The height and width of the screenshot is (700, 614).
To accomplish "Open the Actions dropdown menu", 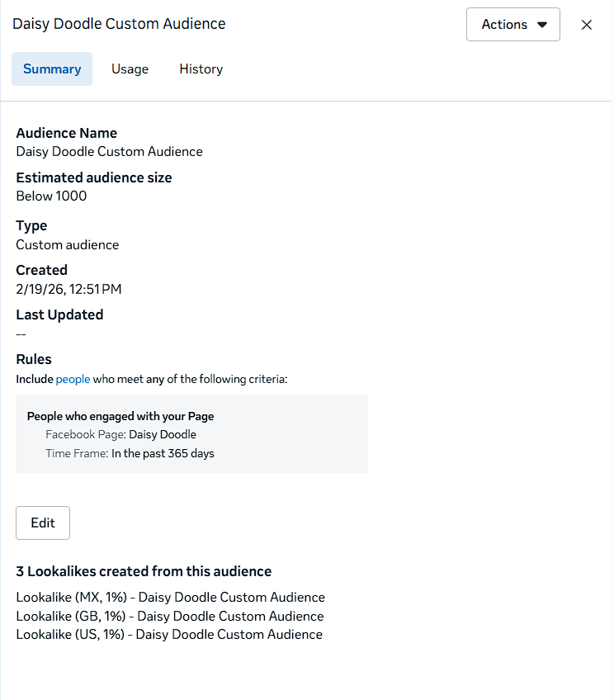I will pos(513,25).
